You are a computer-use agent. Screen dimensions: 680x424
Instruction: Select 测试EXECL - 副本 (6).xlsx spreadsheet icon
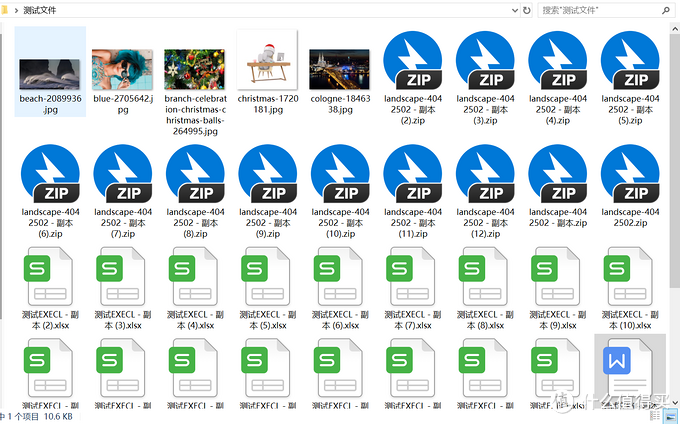tap(338, 276)
